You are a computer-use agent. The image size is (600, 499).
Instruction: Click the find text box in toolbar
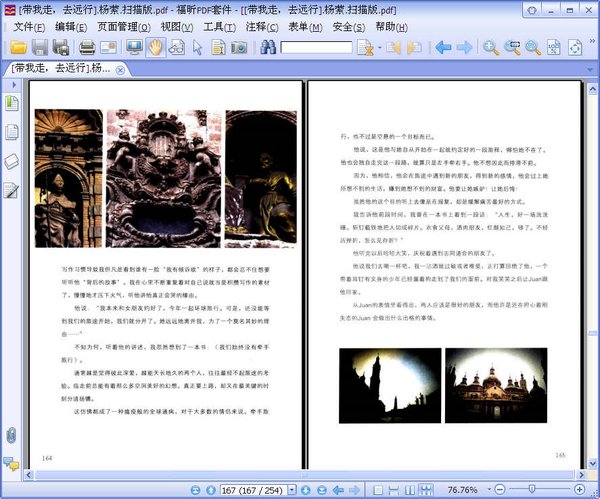coord(316,47)
